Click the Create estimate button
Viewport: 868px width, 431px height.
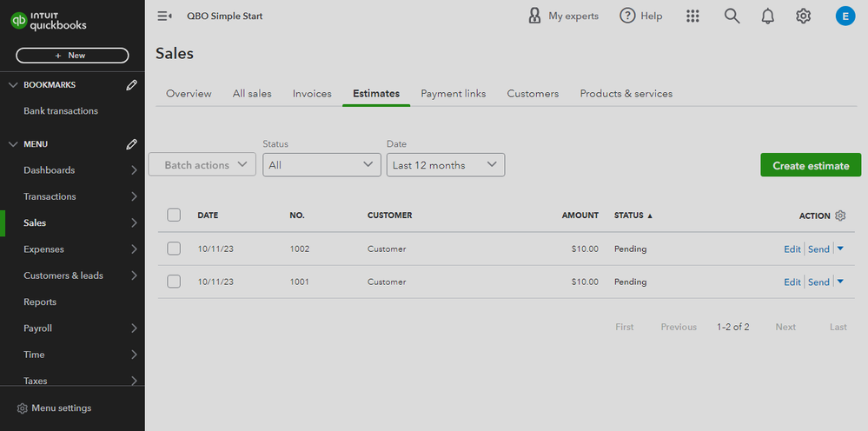coord(811,165)
